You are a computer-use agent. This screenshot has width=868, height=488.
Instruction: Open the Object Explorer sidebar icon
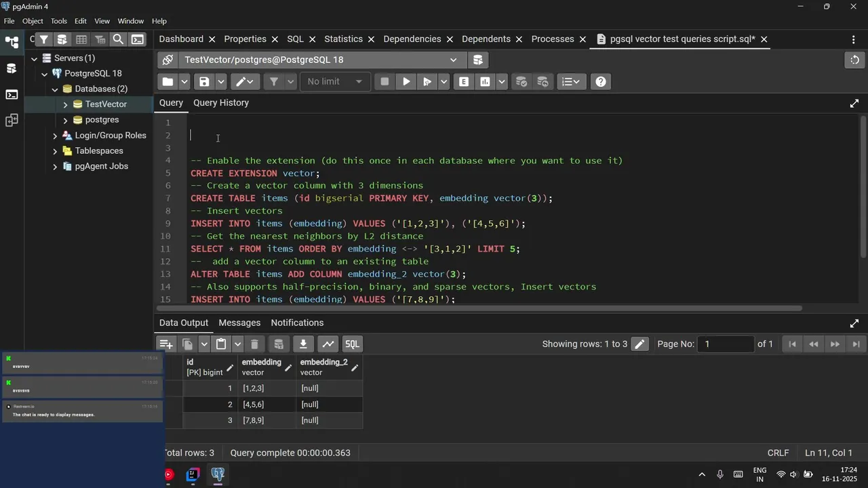click(12, 42)
